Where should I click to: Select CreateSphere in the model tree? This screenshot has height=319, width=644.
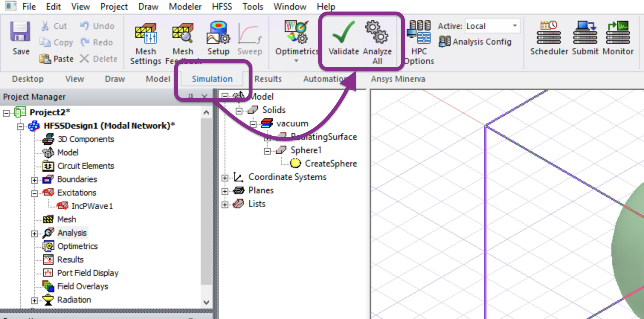(331, 164)
